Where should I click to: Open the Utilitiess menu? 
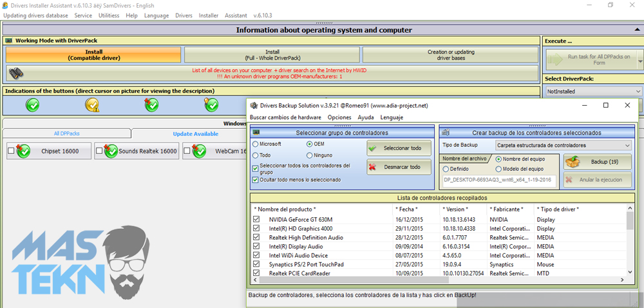coord(109,15)
